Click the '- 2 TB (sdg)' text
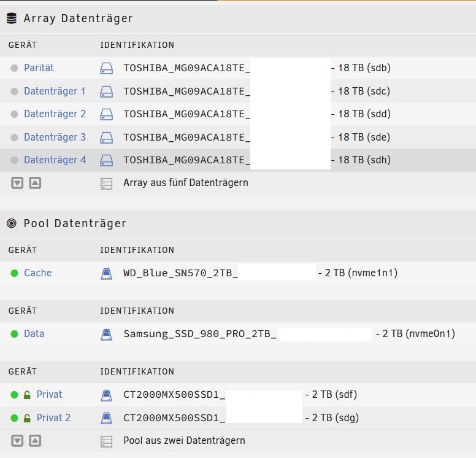Viewport: 476px width, 458px height. [x=332, y=418]
